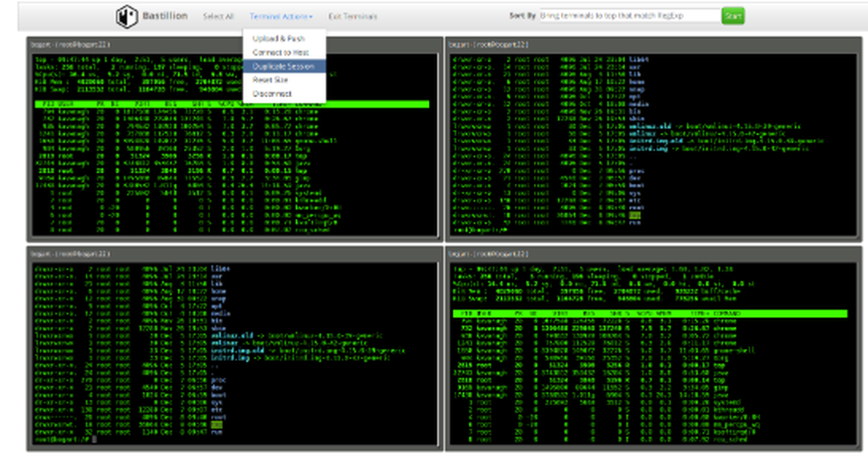The image size is (868, 470).
Task: Choose Connect to Host from menu
Action: click(284, 52)
